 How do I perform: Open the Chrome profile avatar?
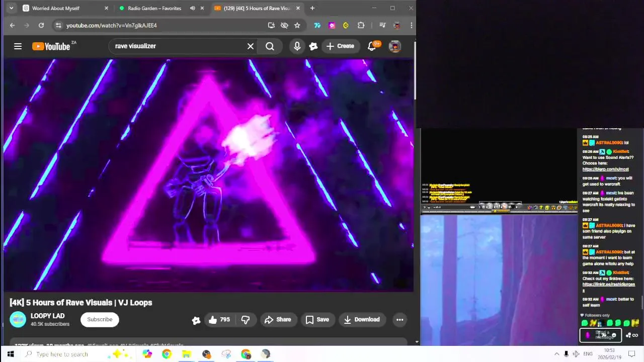click(x=397, y=25)
